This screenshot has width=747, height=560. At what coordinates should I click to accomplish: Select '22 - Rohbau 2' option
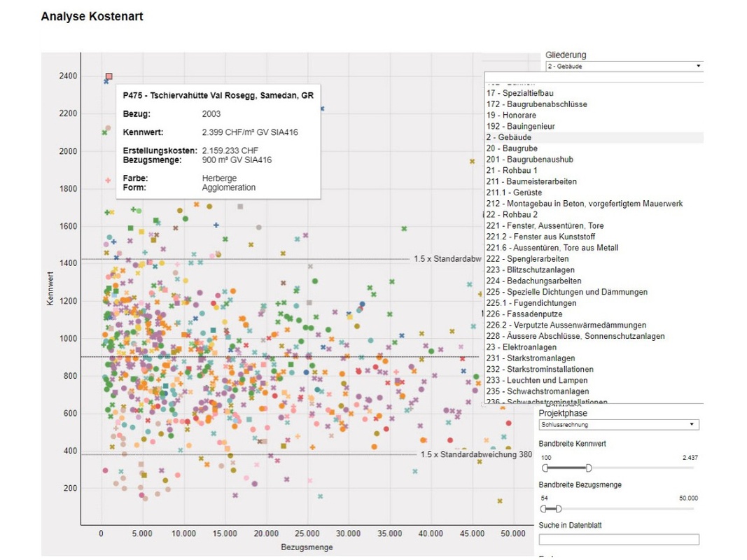594,214
